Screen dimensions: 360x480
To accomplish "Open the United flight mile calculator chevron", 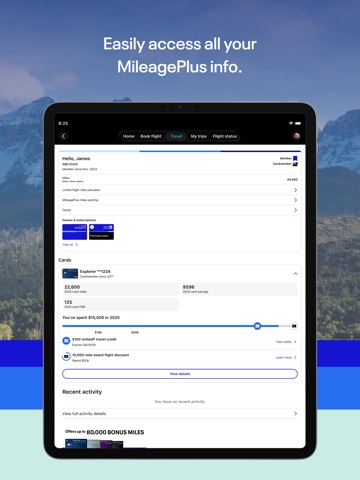I will pos(295,190).
